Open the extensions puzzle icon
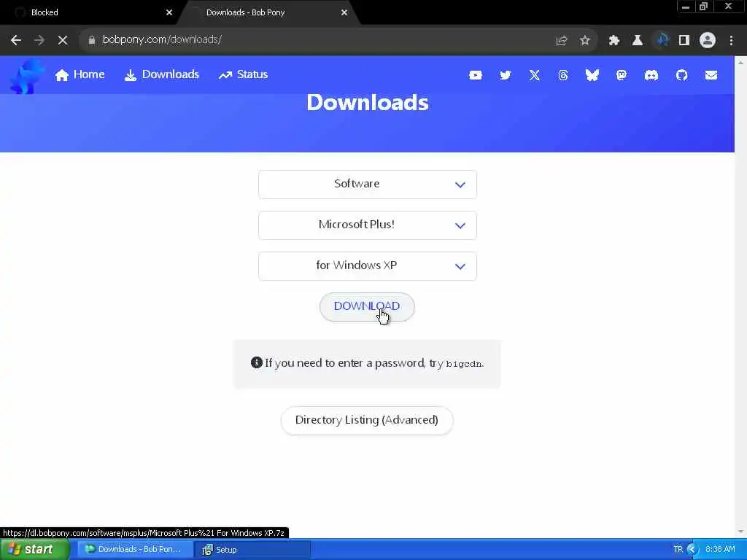 (x=614, y=41)
